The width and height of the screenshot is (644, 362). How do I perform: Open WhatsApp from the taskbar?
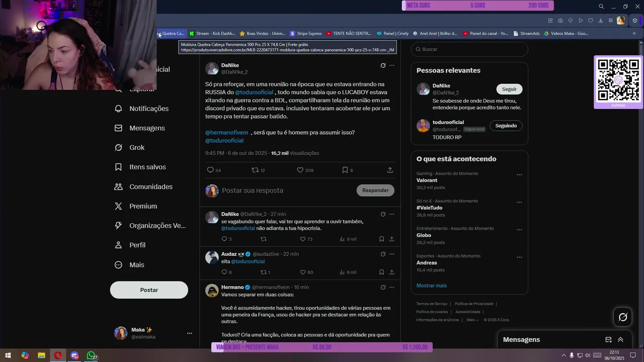pyautogui.click(x=91, y=355)
